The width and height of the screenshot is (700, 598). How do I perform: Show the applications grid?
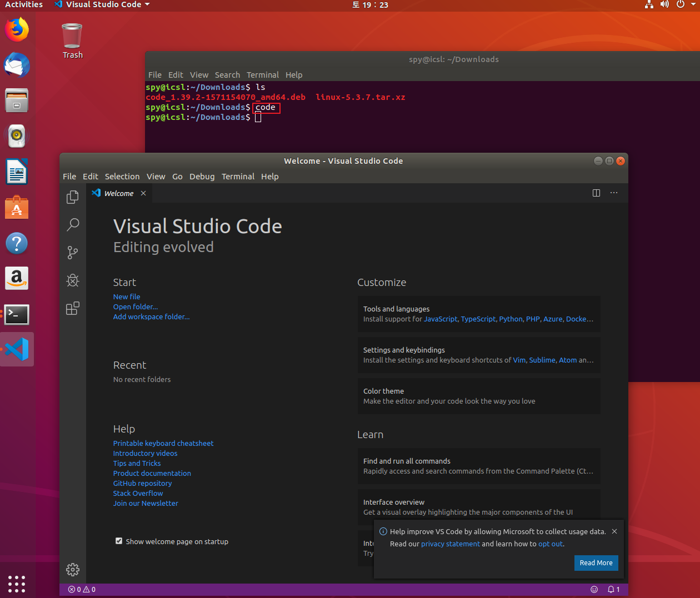[x=17, y=584]
